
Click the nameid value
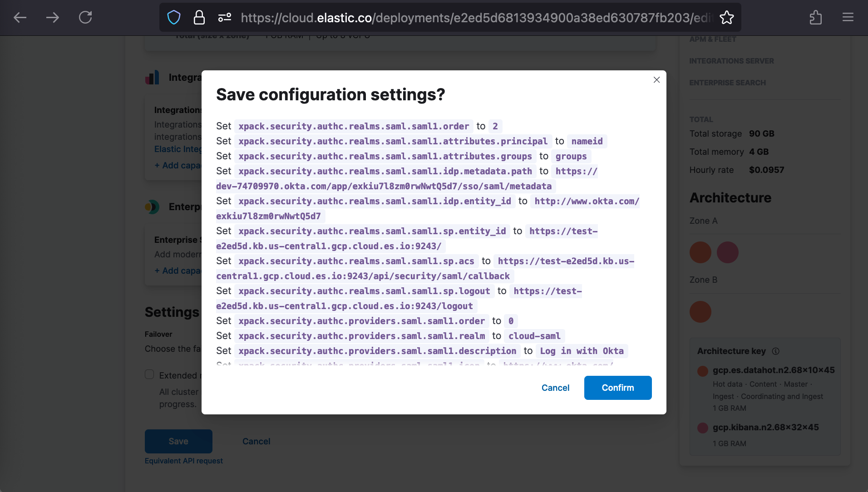pyautogui.click(x=587, y=141)
